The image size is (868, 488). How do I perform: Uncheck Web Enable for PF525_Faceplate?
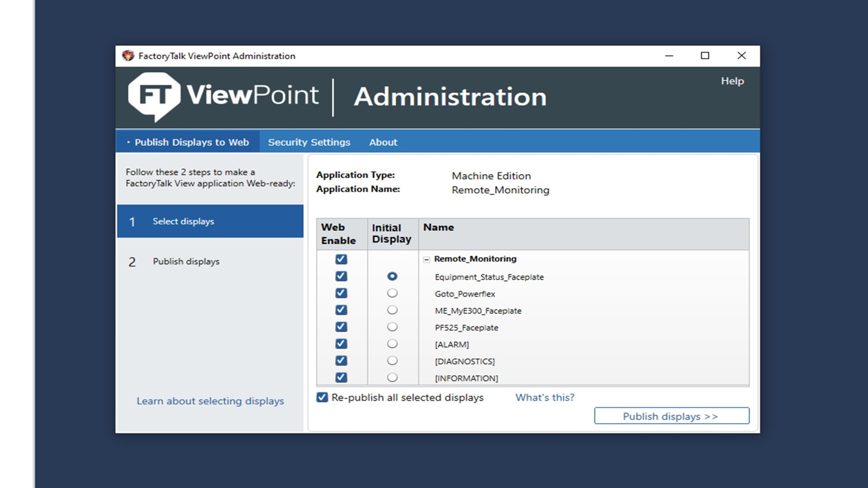pos(341,327)
